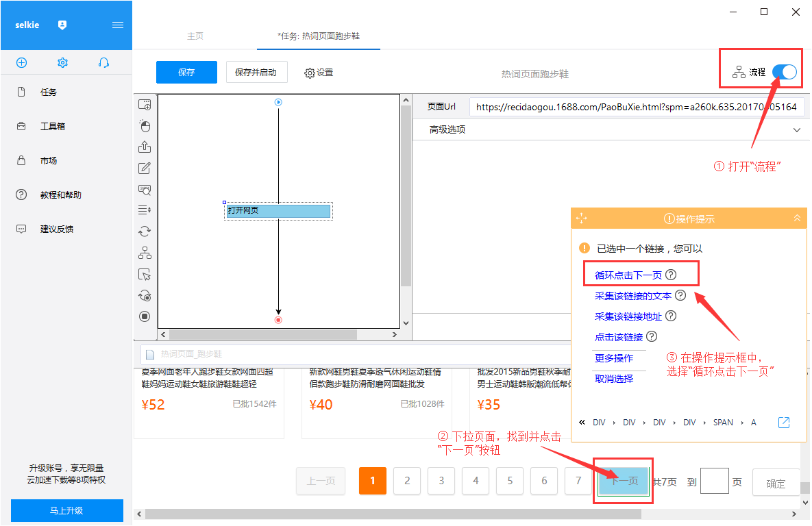The width and height of the screenshot is (812, 526).
Task: Click the move handle on 操作提示 panel
Action: [x=582, y=218]
